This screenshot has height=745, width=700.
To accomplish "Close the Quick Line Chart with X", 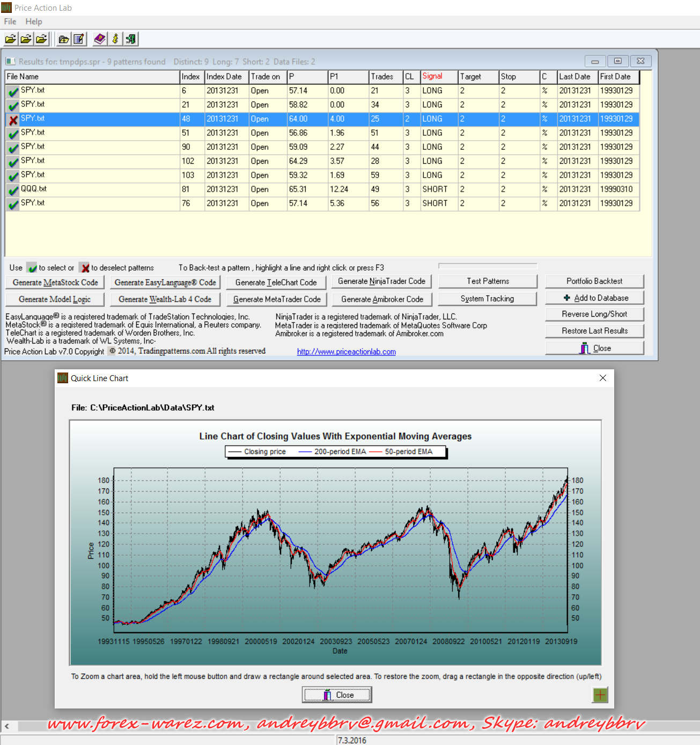I will [602, 378].
